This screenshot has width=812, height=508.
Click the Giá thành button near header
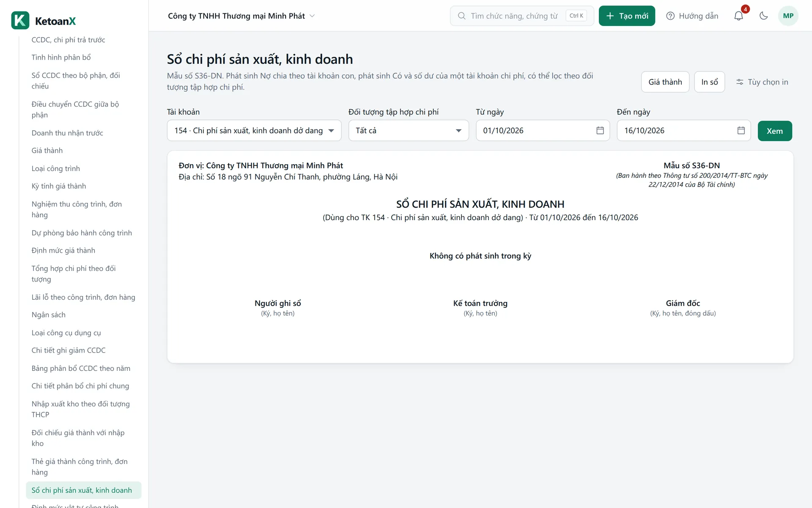[665, 82]
